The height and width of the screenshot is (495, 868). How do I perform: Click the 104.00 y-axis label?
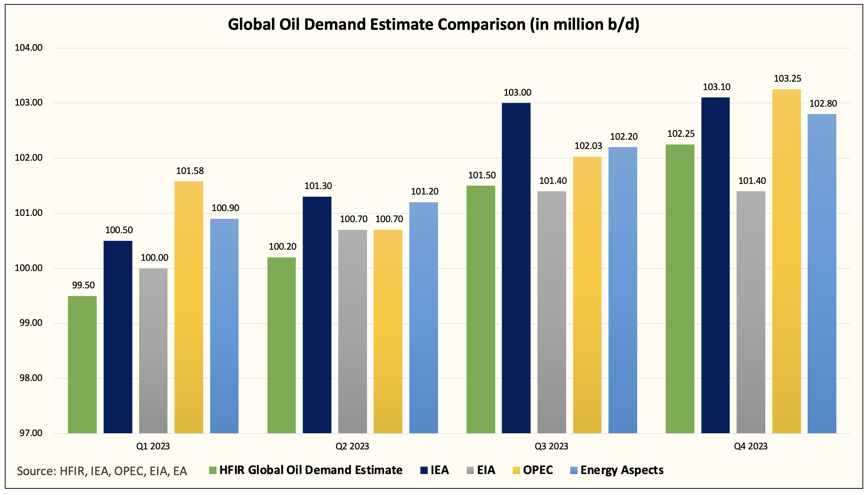[x=28, y=48]
